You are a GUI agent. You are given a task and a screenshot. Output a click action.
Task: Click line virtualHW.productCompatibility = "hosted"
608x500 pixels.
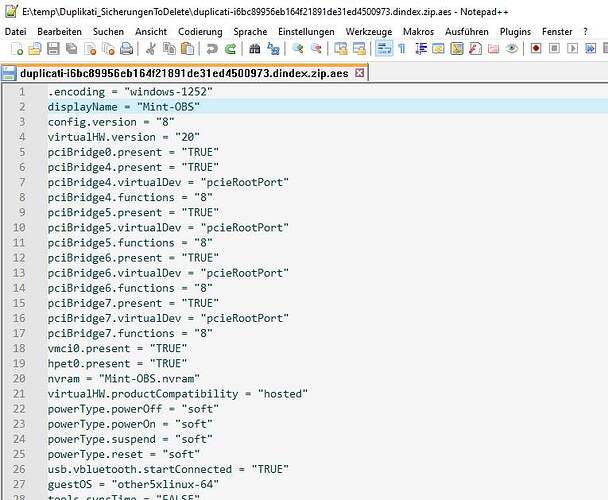coord(178,394)
